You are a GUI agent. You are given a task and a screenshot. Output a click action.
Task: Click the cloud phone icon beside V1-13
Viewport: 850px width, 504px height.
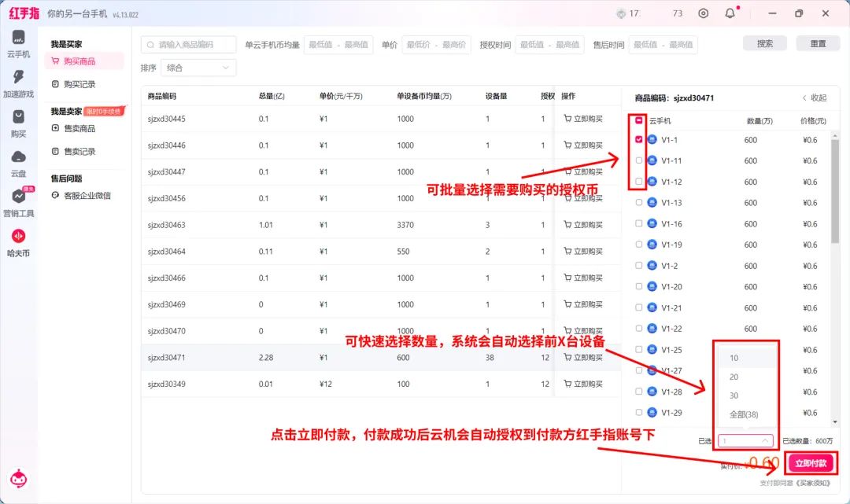[x=652, y=203]
